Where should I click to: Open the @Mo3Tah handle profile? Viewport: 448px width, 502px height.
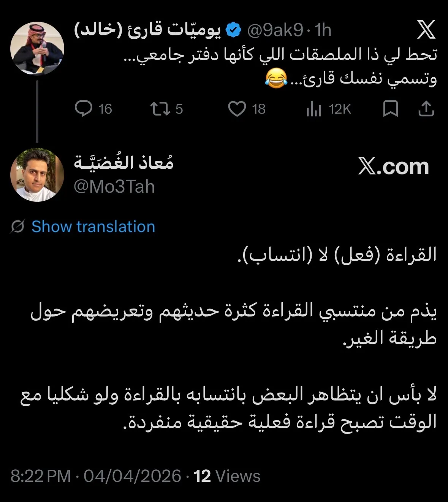114,187
